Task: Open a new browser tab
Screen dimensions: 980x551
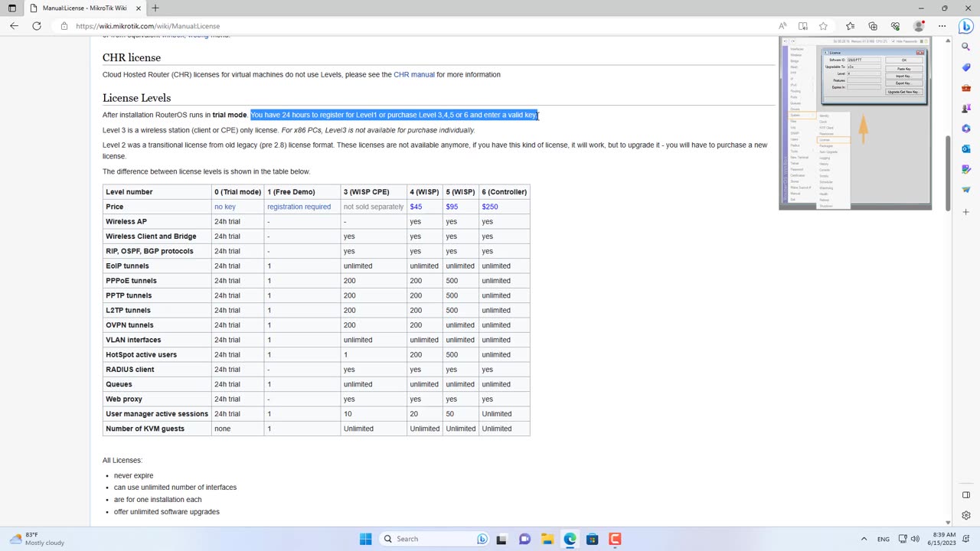Action: (x=155, y=8)
